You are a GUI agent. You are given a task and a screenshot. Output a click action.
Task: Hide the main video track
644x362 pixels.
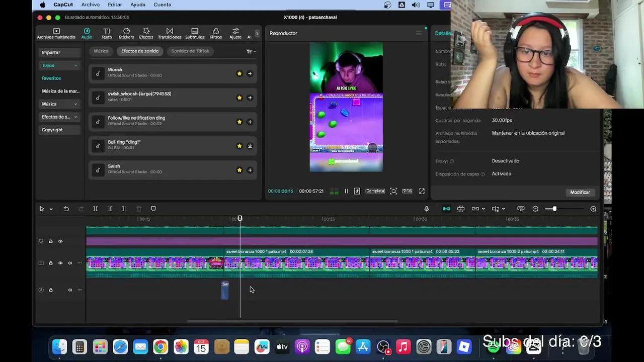coord(60,263)
